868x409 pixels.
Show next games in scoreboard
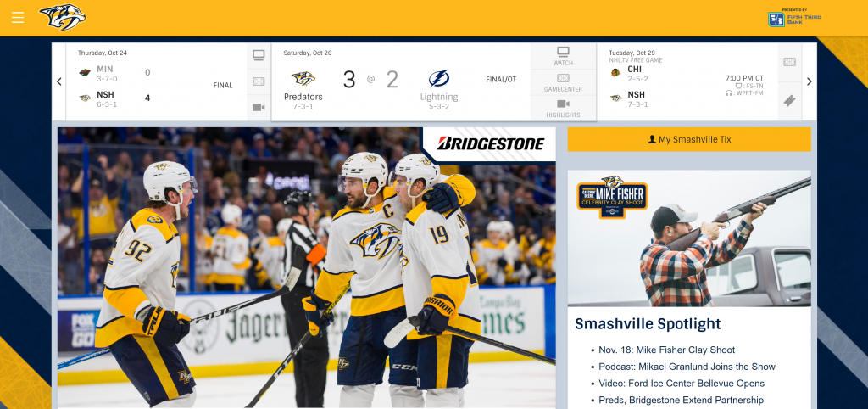810,81
